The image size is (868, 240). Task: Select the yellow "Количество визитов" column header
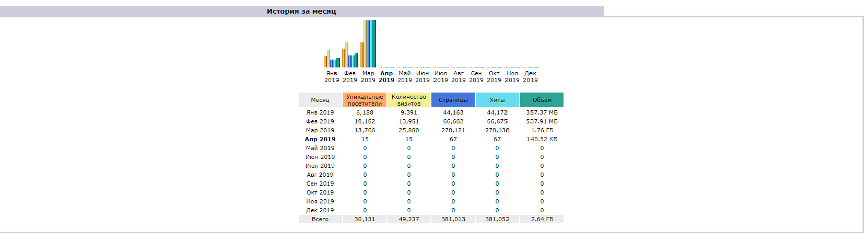pyautogui.click(x=409, y=100)
